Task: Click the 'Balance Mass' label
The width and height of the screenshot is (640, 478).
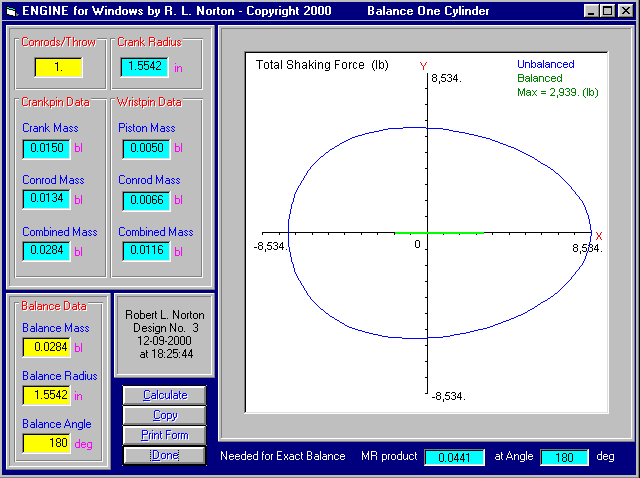Action: [56, 328]
